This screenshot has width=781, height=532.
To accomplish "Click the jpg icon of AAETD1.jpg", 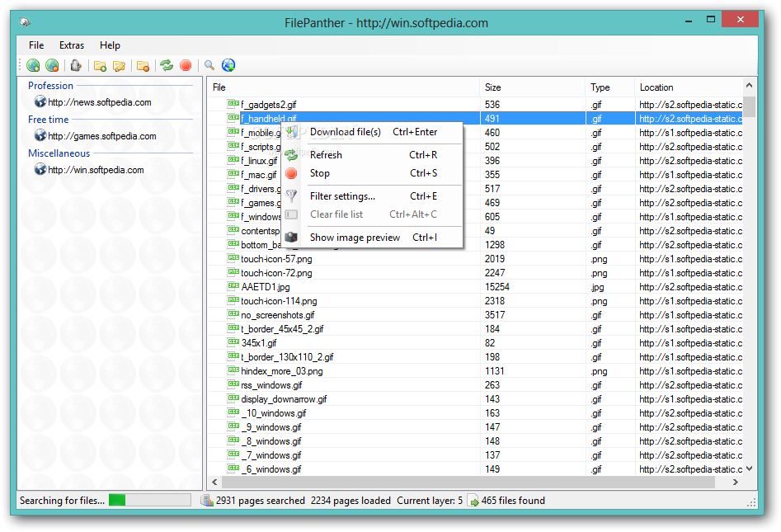I will click(x=233, y=286).
